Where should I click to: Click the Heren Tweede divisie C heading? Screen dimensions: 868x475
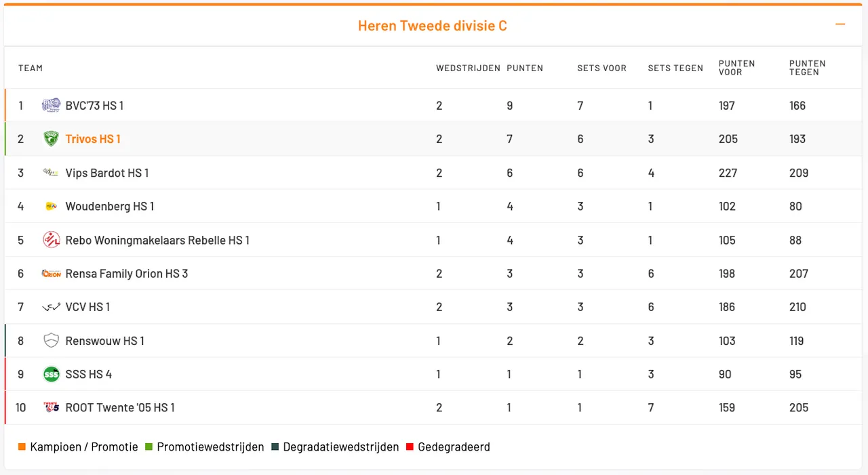tap(432, 26)
